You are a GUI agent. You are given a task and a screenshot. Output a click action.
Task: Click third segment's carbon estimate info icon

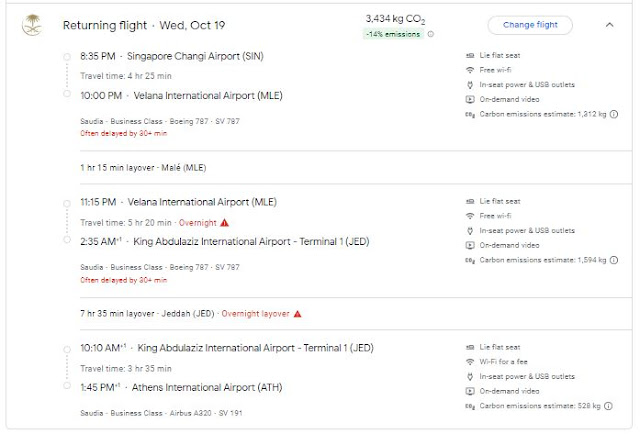tap(603, 406)
